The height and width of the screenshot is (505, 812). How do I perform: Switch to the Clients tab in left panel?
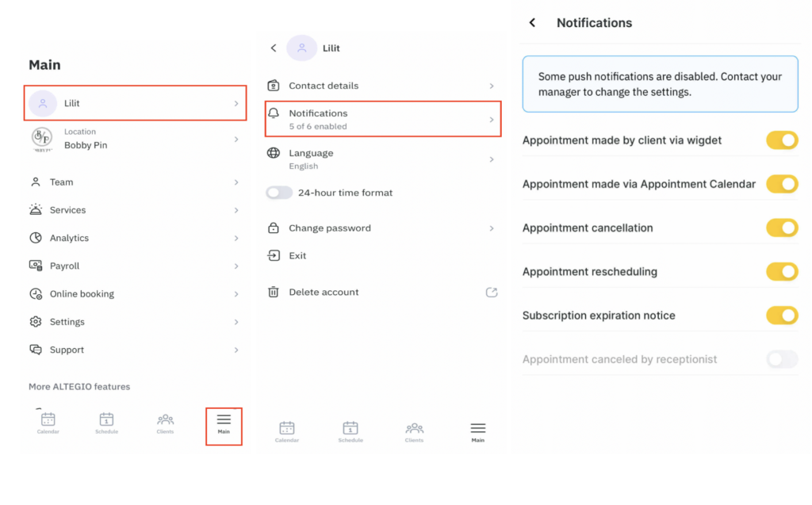tap(165, 423)
